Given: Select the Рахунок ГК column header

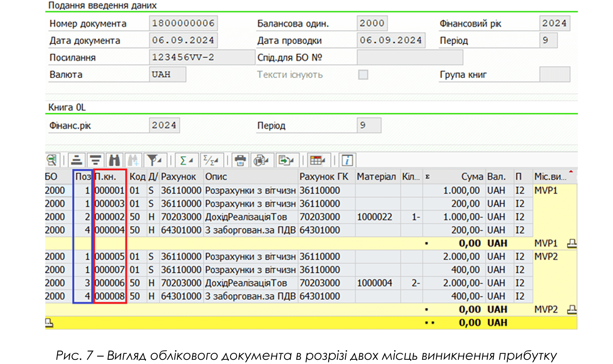Looking at the screenshot, I should (326, 176).
